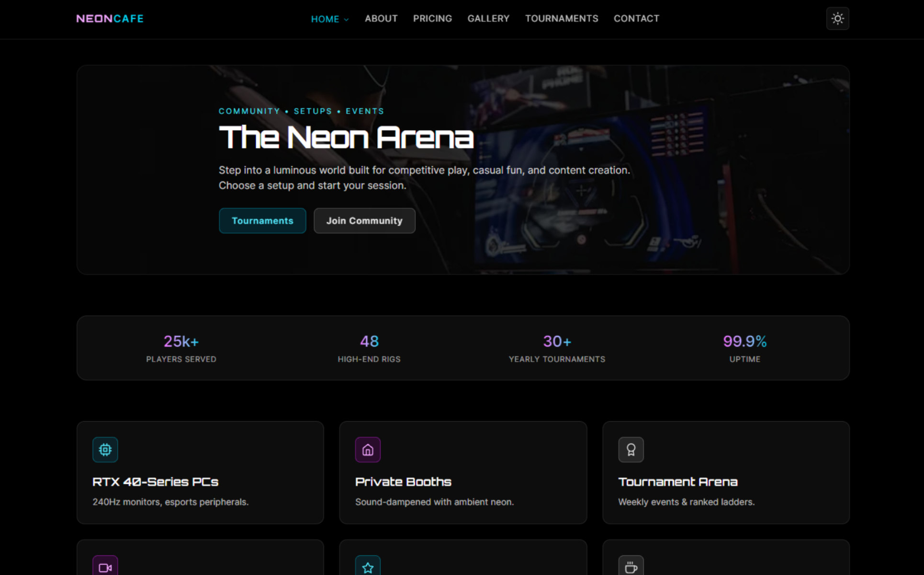This screenshot has height=575, width=924.
Task: Click the award ribbon icon on Tournament Arena card
Action: coord(631,449)
